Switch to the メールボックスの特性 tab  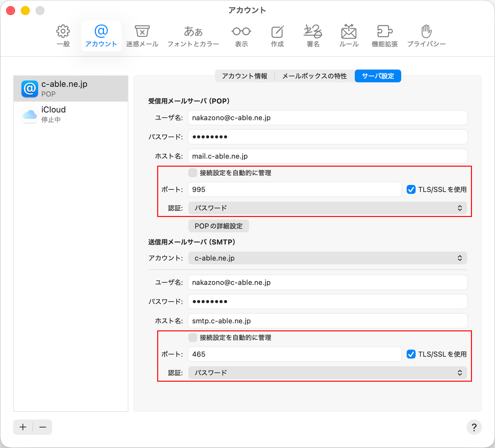click(314, 76)
